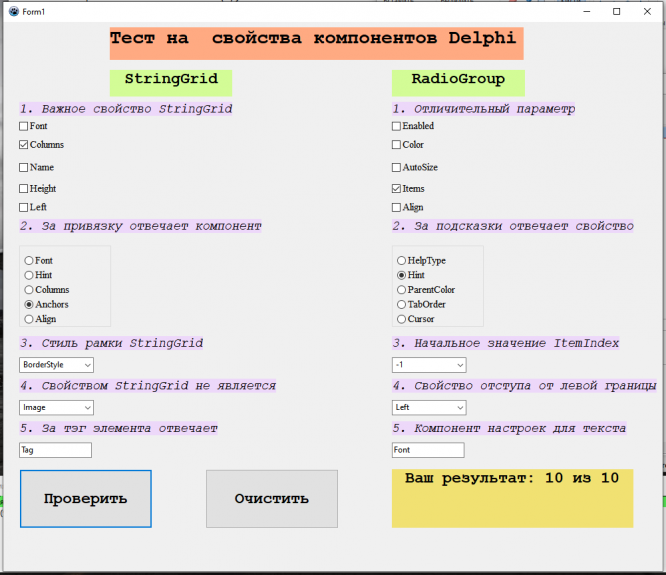Click the Проверить button
The width and height of the screenshot is (666, 575).
coord(86,499)
